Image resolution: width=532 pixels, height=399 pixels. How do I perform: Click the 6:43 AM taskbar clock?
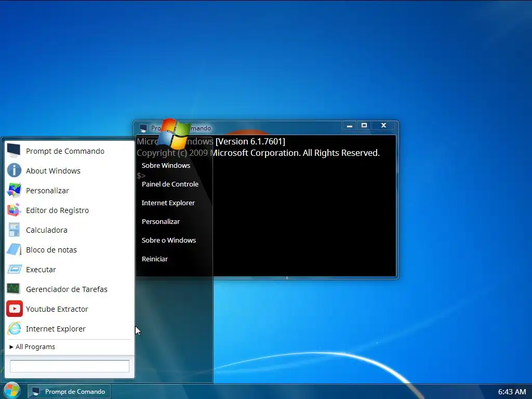[x=512, y=392]
